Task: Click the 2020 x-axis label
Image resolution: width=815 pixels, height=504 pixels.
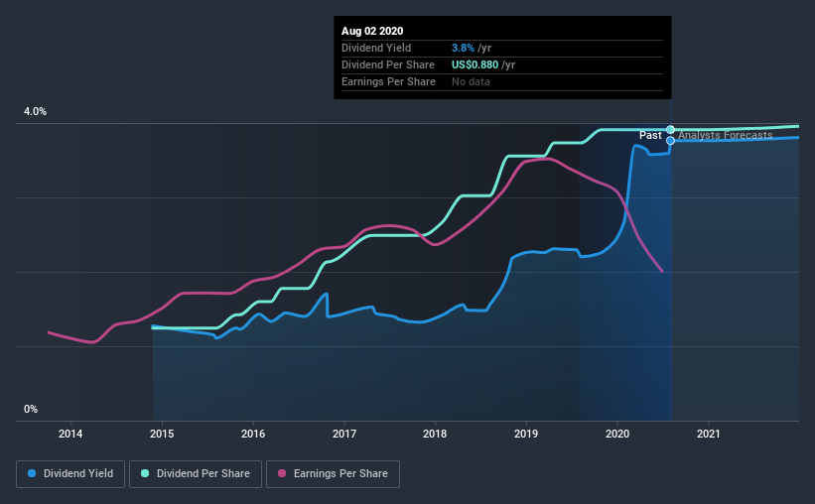Action: pos(617,434)
